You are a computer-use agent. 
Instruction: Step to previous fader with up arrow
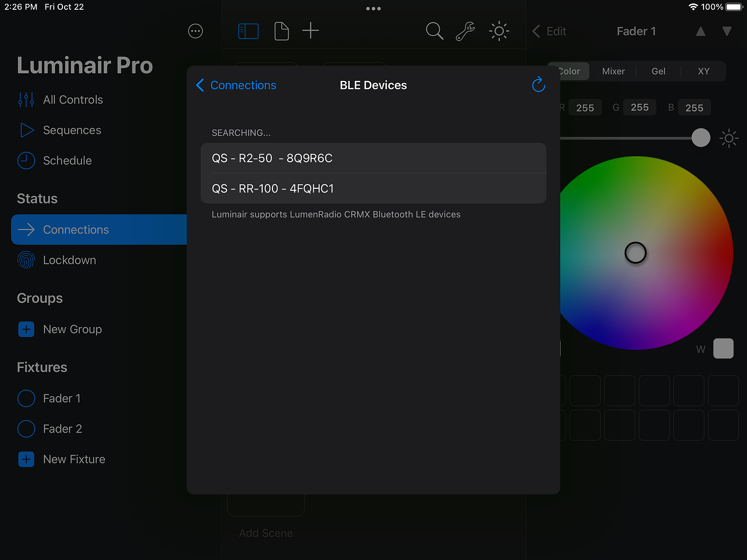pyautogui.click(x=701, y=31)
